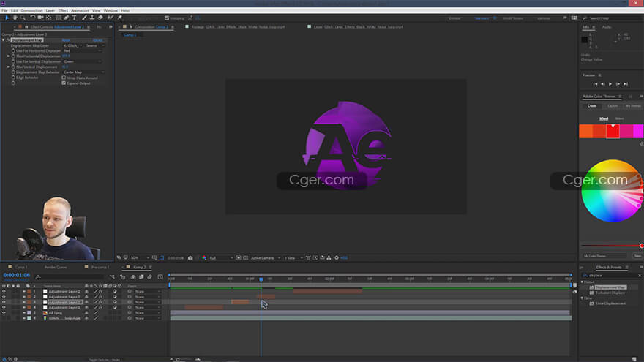
Task: Open the show channel color icon
Action: pyautogui.click(x=204, y=257)
